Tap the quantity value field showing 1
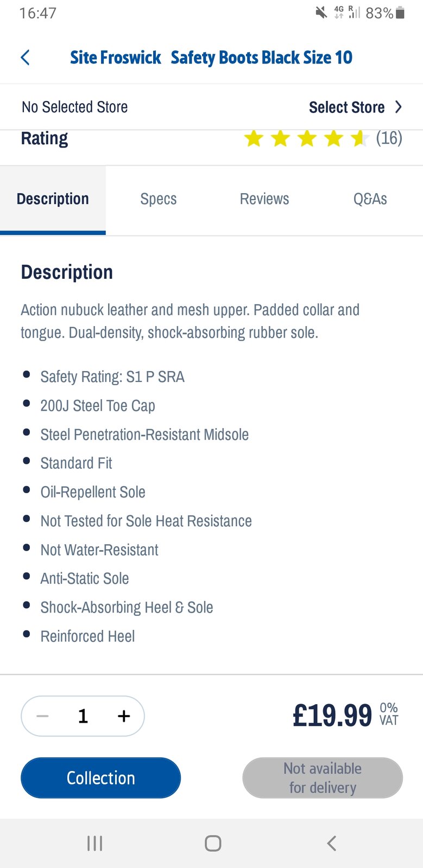Image resolution: width=423 pixels, height=868 pixels. [x=83, y=716]
